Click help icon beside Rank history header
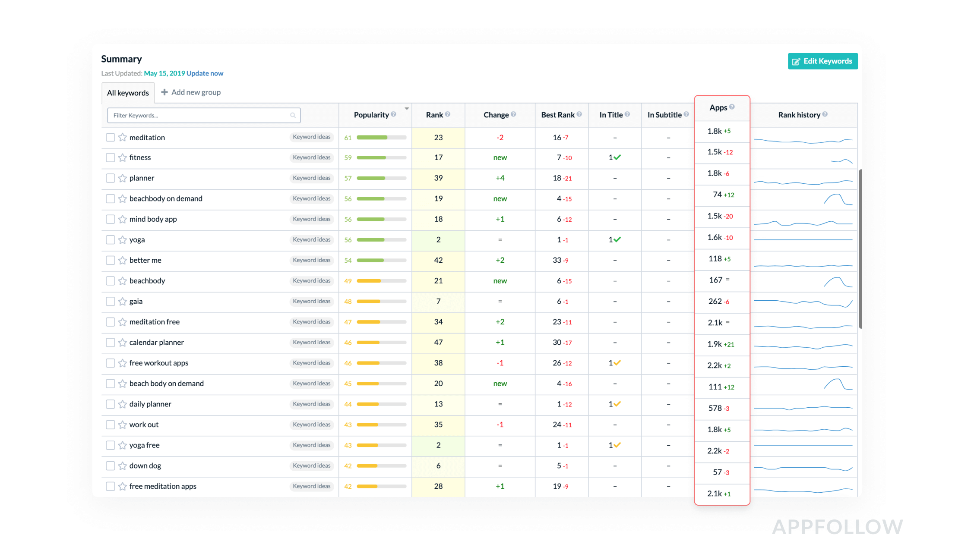Viewport: 955px width, 560px height. 825,114
